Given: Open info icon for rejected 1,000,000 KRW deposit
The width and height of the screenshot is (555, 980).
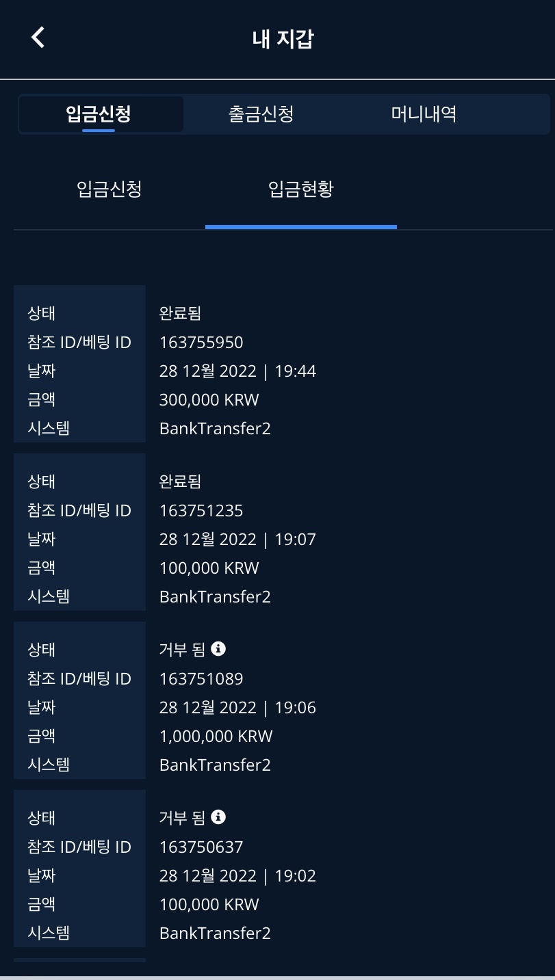Looking at the screenshot, I should (218, 648).
